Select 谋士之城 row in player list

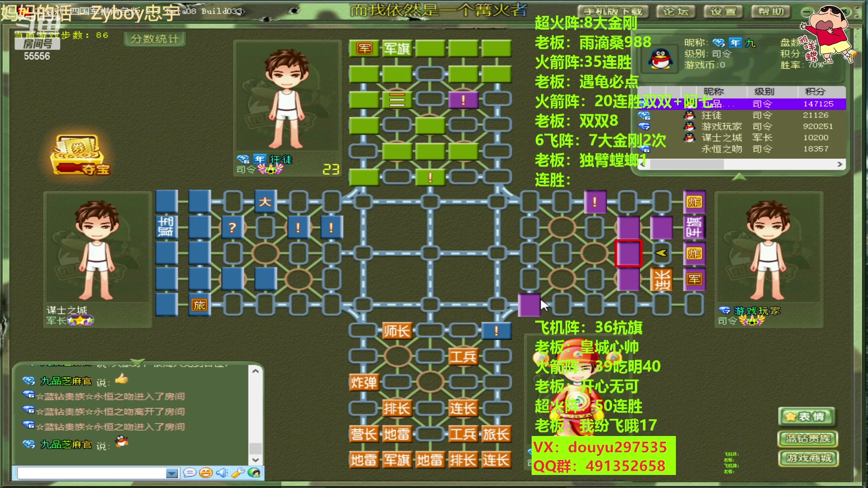point(741,138)
